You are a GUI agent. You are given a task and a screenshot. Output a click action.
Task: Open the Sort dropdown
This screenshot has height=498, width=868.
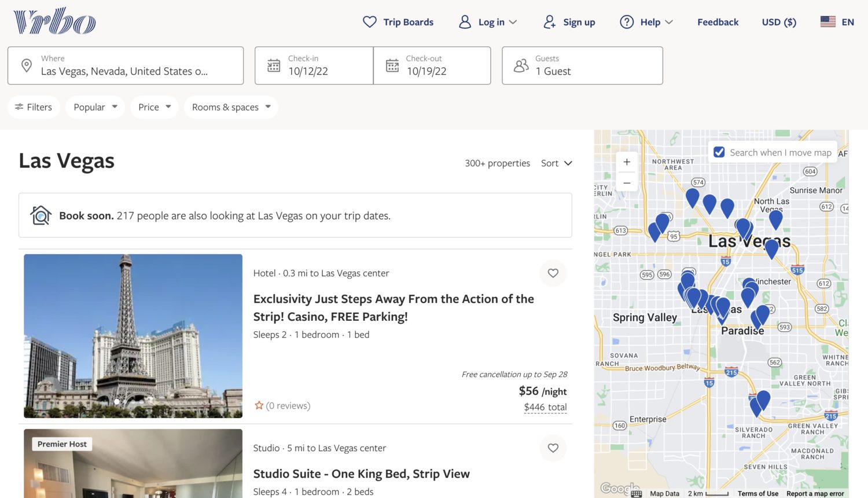(x=556, y=163)
